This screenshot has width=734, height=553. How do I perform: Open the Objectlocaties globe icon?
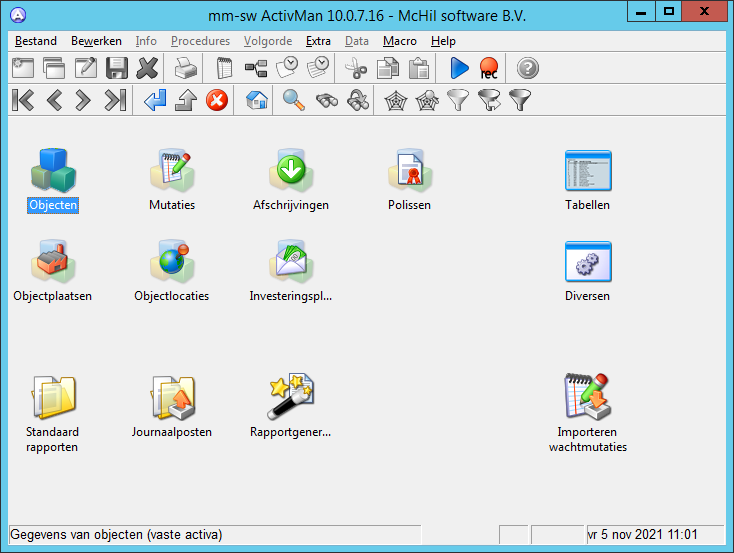(x=172, y=261)
